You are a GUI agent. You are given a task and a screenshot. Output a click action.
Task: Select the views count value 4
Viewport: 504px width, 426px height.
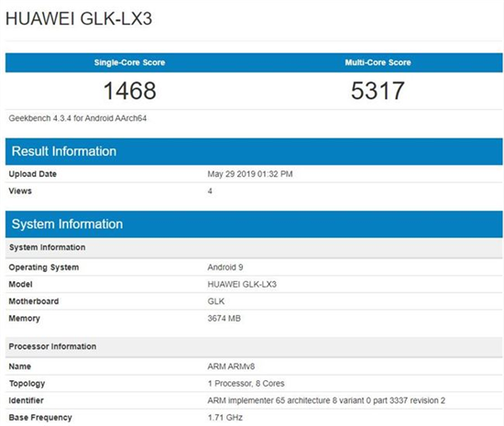tap(210, 191)
